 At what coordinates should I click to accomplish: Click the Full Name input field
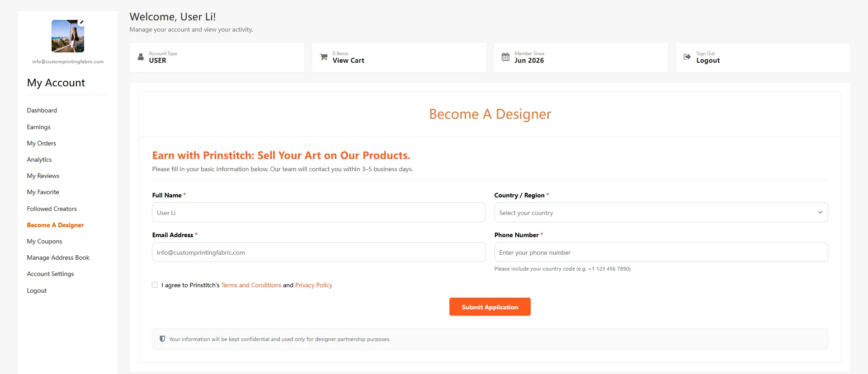319,212
